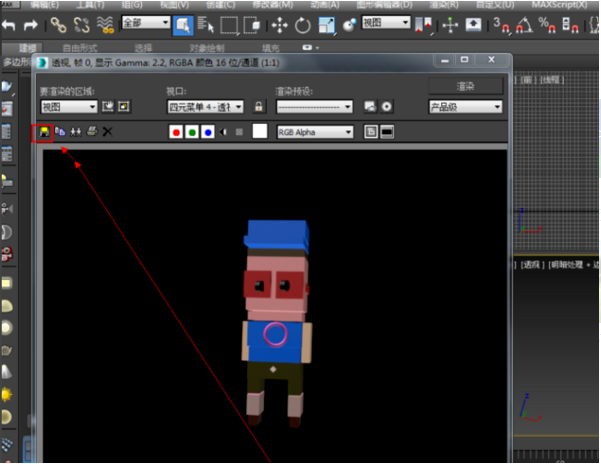This screenshot has width=601, height=464.
Task: Choose Rectangular Selection Region icon
Action: pos(229,25)
